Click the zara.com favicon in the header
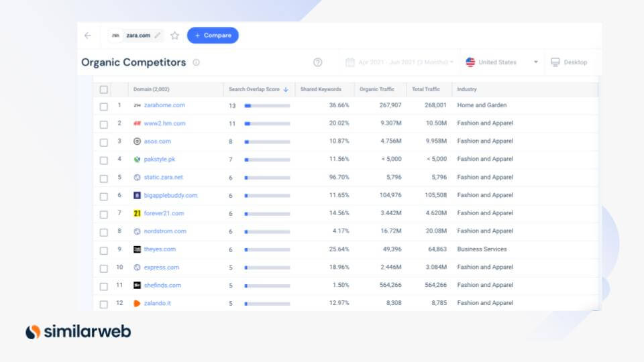Viewport: 644px width, 362px height. [115, 36]
